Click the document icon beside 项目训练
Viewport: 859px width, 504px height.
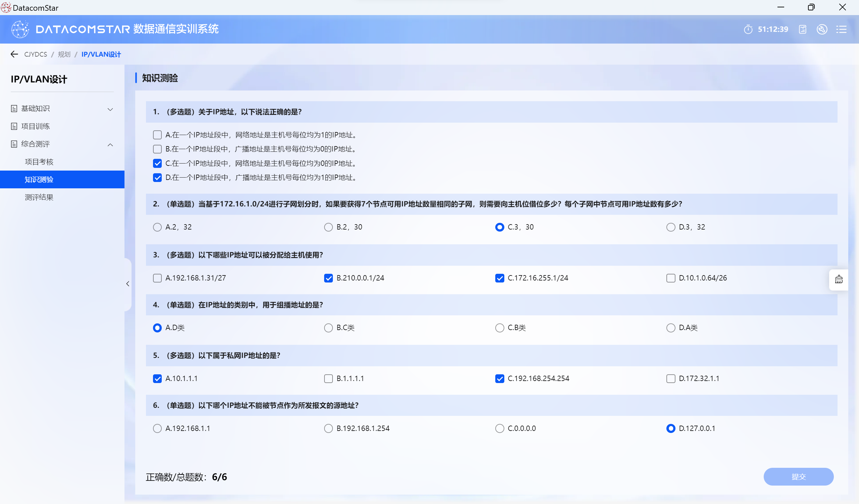14,126
